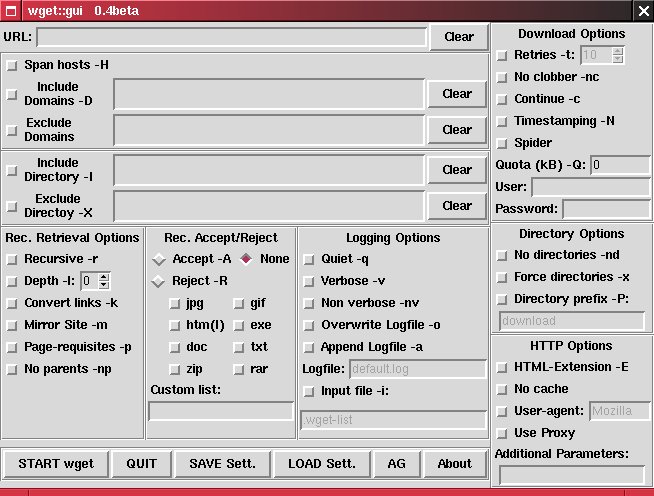The height and width of the screenshot is (496, 654).
Task: Save settings with SAVE Sett. button
Action: click(x=222, y=464)
